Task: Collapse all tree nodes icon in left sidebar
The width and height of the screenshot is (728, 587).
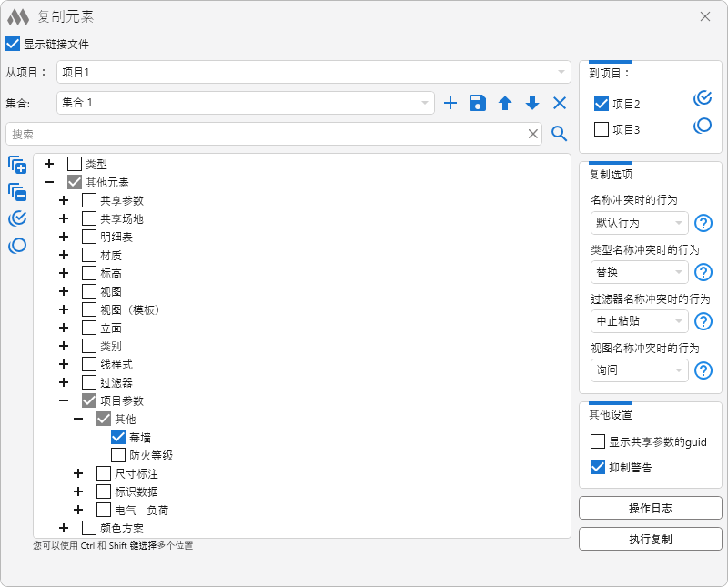Action: tap(17, 192)
